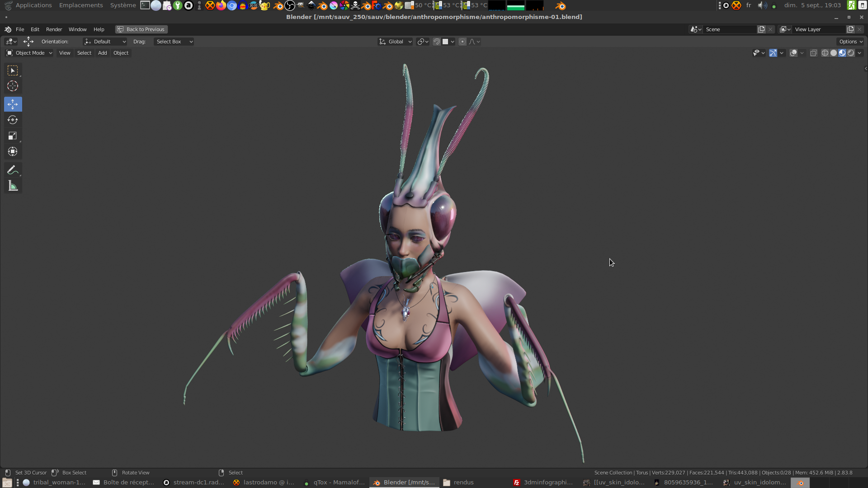Browse scene to be linked

696,29
